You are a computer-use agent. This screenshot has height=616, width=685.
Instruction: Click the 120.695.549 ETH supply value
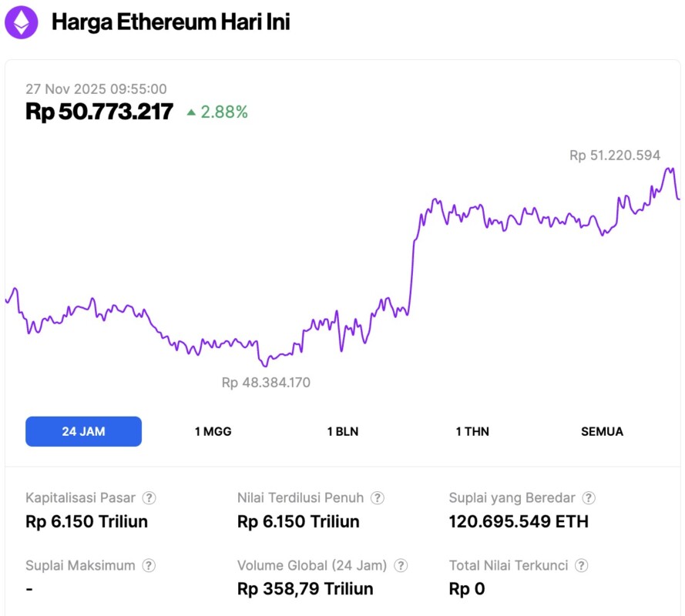(x=519, y=522)
